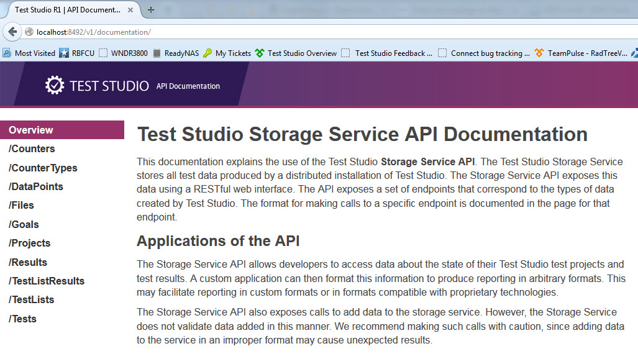Open the RBFCU bookmark
Viewport: 638px width, 364px height.
click(x=77, y=53)
